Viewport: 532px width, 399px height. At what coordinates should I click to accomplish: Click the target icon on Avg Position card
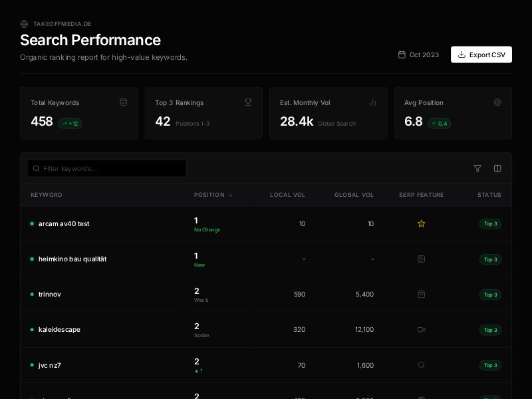(497, 102)
